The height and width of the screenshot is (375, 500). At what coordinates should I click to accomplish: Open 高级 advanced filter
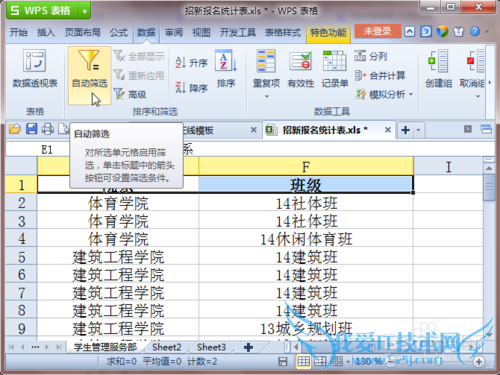coord(130,94)
